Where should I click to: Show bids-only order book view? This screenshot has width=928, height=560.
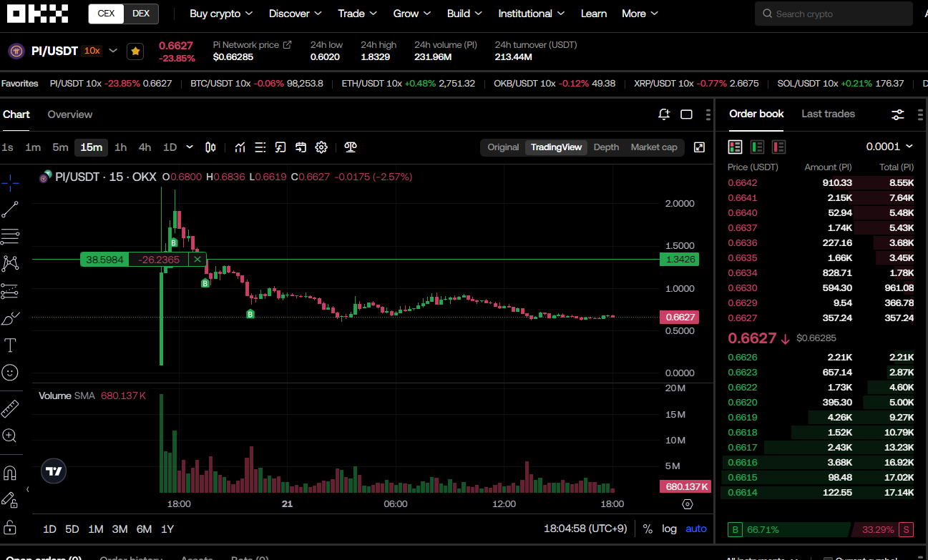[x=757, y=147]
